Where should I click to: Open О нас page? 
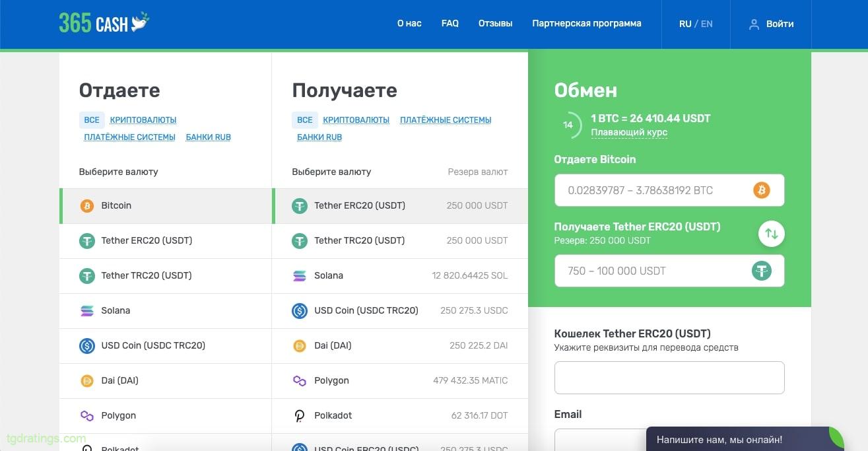pos(409,24)
